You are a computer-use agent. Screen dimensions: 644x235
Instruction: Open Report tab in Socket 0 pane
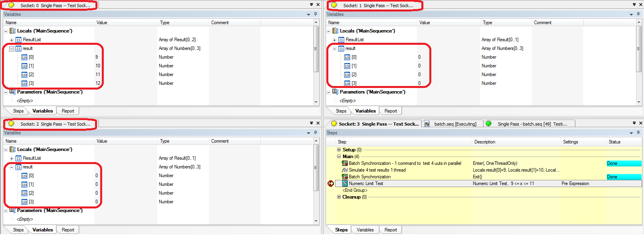(x=68, y=111)
